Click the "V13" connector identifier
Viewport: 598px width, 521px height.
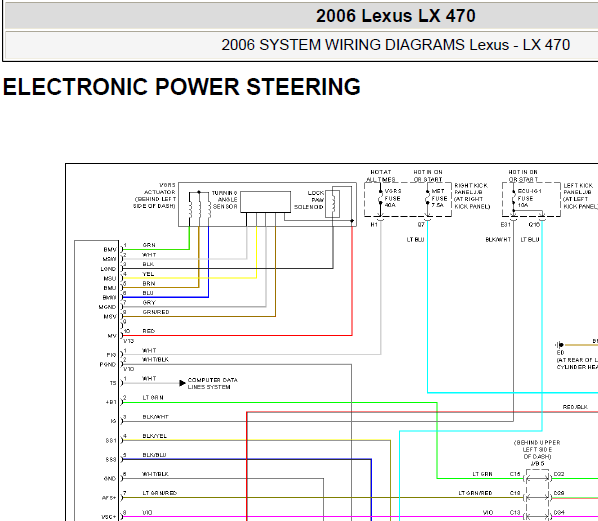pos(129,341)
